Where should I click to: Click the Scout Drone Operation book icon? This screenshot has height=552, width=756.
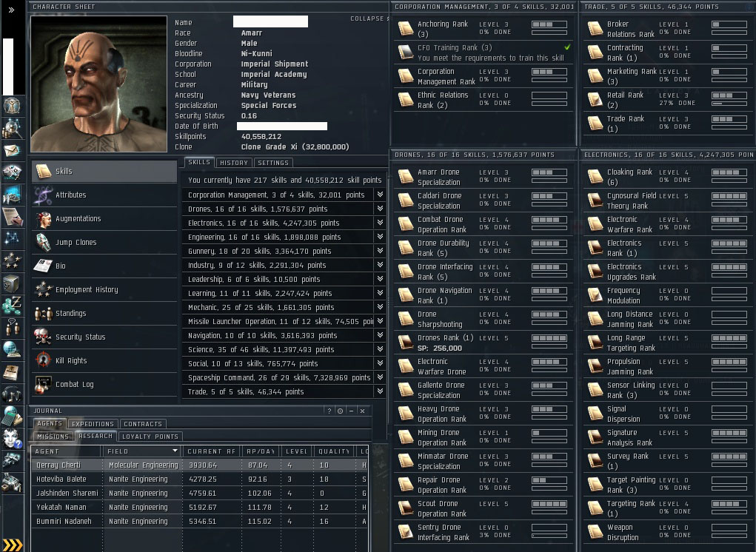406,508
